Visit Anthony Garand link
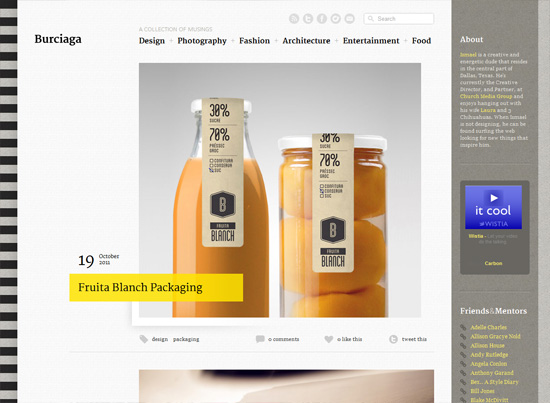The image size is (550, 403). [x=492, y=373]
